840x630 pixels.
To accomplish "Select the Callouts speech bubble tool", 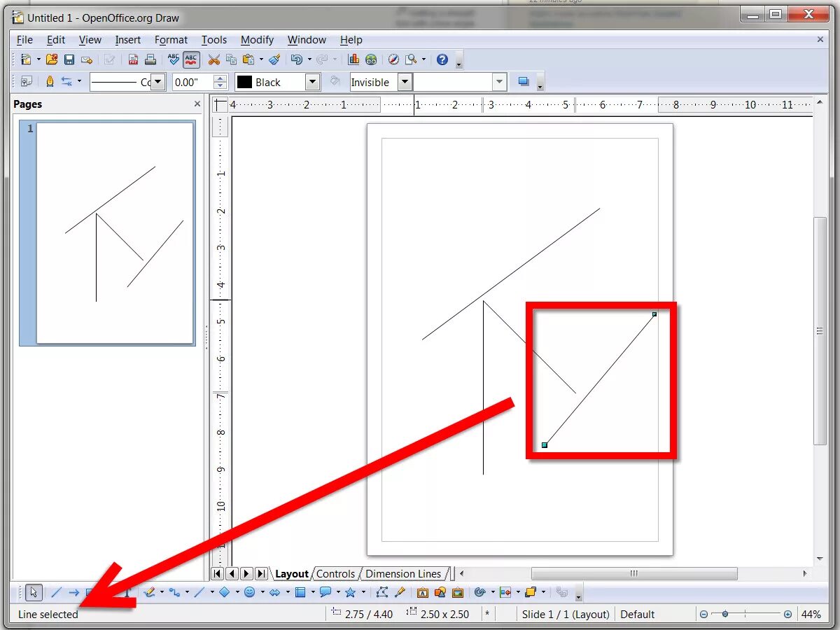I will pyautogui.click(x=325, y=592).
